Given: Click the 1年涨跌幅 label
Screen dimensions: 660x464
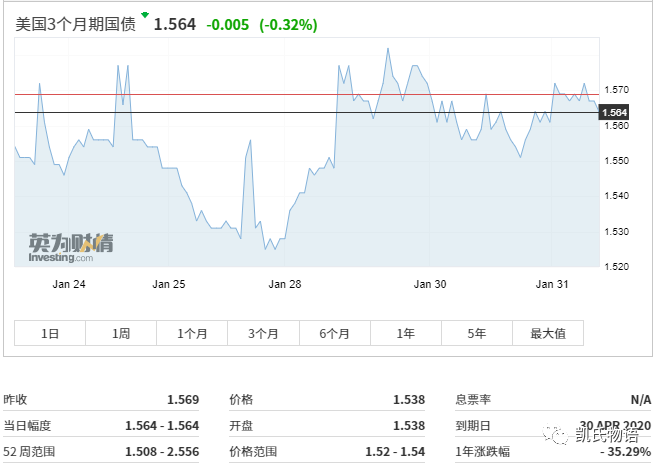Looking at the screenshot, I should [483, 452].
